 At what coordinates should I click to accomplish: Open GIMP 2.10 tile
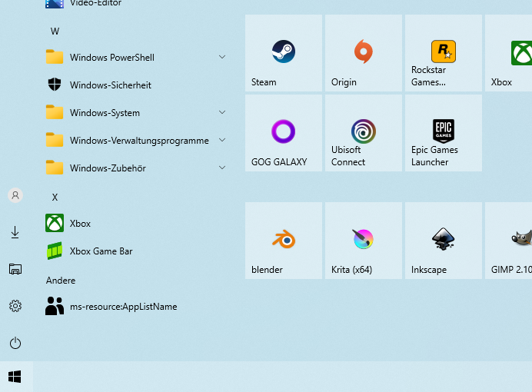509,241
